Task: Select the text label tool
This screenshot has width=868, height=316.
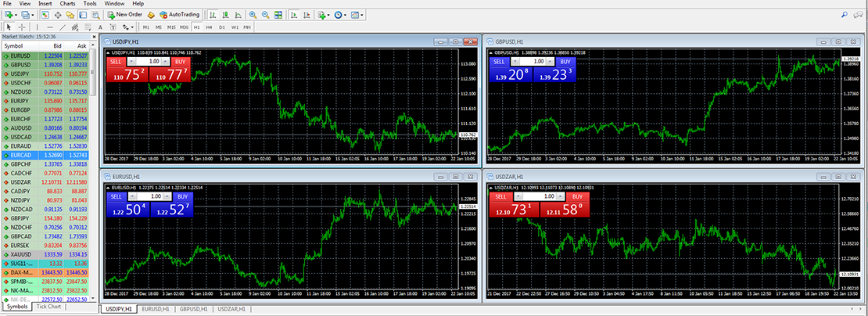Action: pos(113,27)
